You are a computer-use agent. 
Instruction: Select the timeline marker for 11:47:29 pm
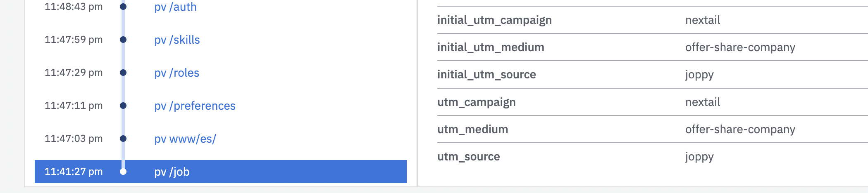click(x=123, y=73)
